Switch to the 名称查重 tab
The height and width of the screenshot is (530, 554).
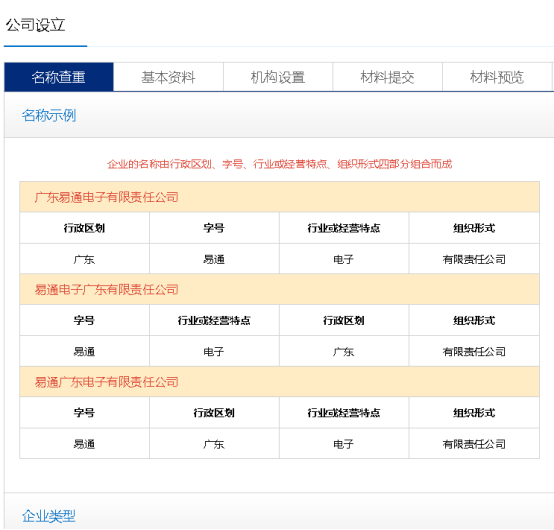click(59, 77)
